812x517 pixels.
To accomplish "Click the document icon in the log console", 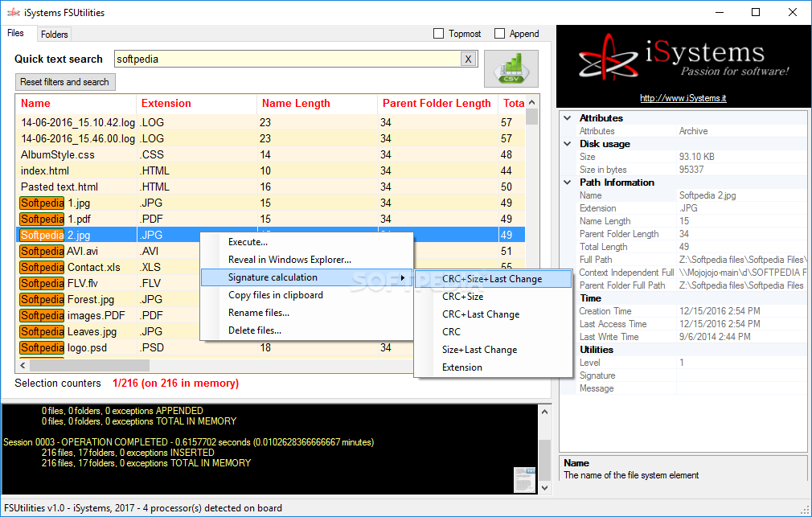I will pyautogui.click(x=524, y=480).
